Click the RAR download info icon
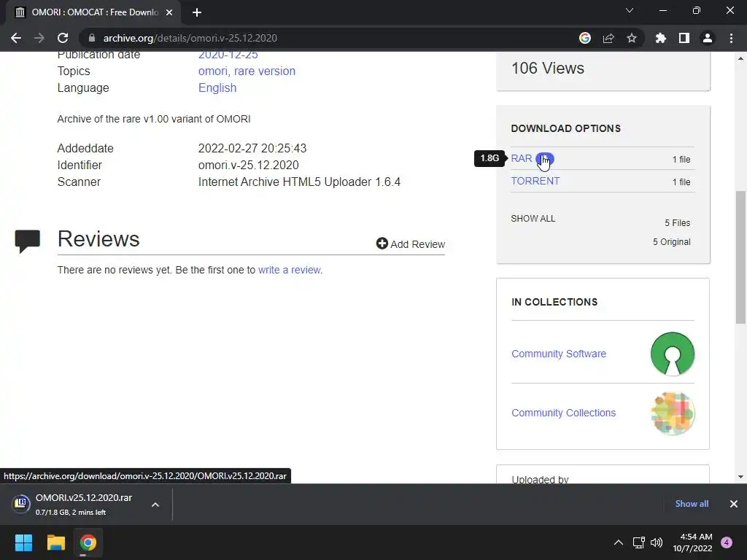Screen dimensions: 747x560 (544, 158)
